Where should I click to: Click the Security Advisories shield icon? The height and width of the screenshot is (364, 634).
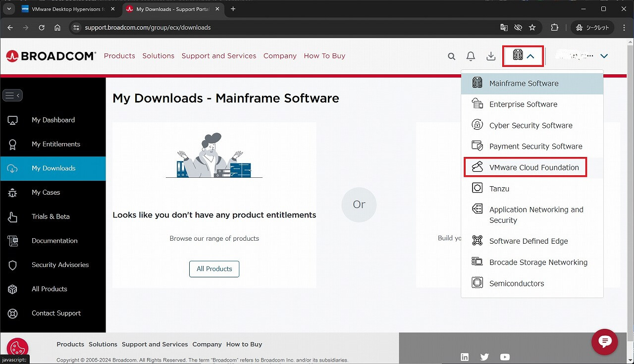coord(12,265)
